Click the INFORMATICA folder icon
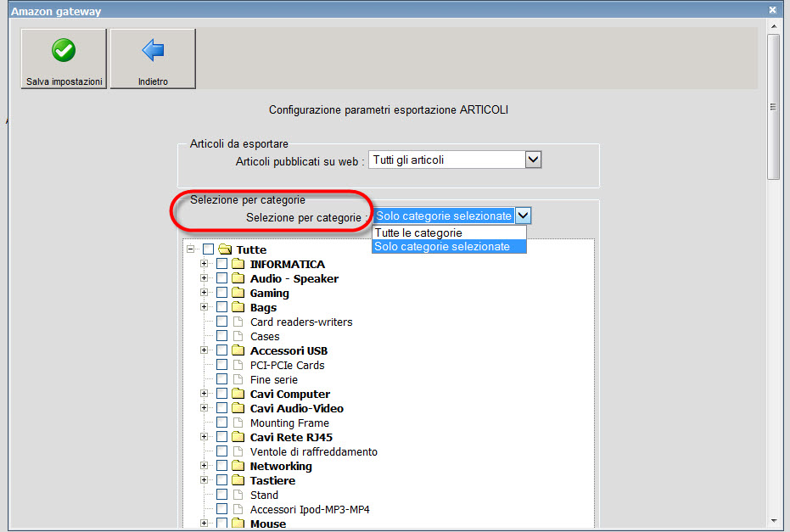 point(238,264)
